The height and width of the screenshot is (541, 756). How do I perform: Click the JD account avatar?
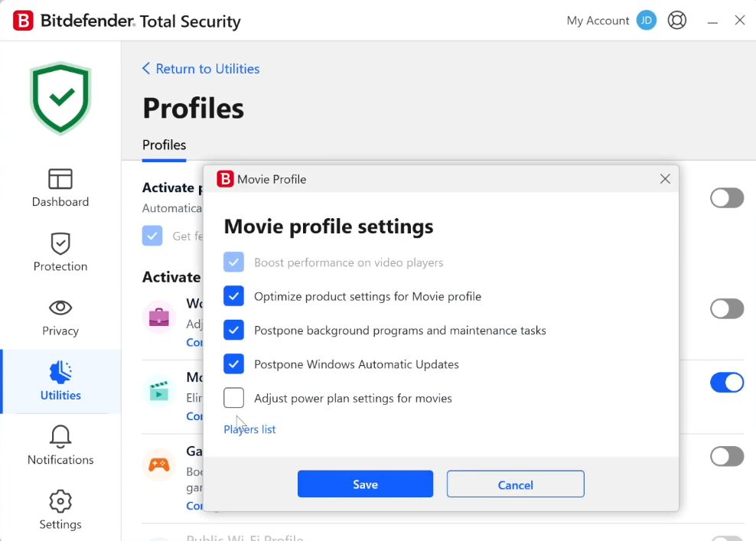pos(647,21)
